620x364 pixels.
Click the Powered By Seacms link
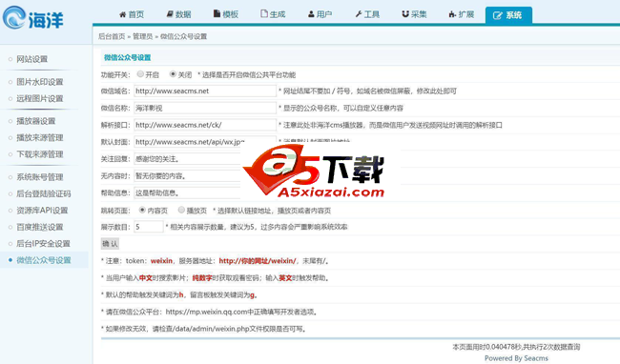516,358
